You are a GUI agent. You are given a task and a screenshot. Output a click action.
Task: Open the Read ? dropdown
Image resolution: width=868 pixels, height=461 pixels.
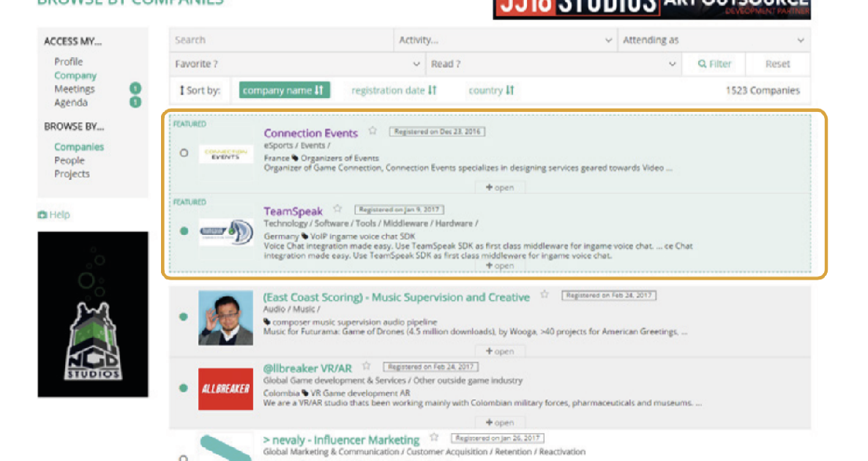553,64
